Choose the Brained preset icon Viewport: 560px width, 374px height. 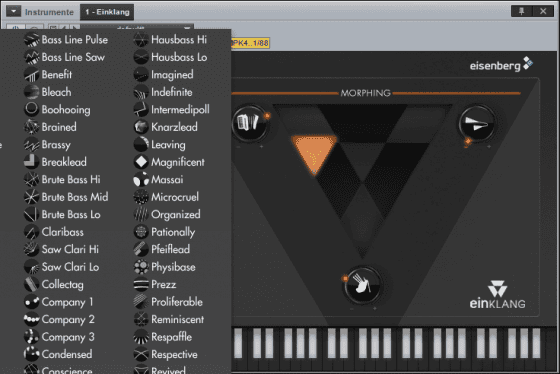click(31, 127)
